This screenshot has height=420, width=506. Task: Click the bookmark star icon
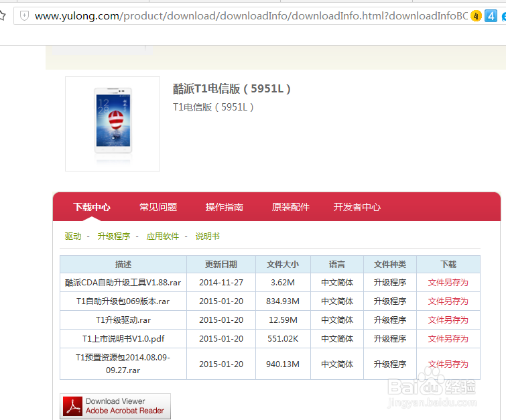[x=2, y=15]
